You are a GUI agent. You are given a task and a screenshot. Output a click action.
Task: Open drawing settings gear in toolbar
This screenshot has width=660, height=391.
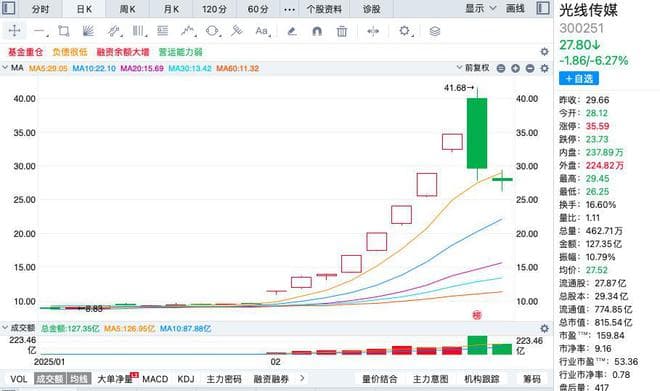[405, 31]
